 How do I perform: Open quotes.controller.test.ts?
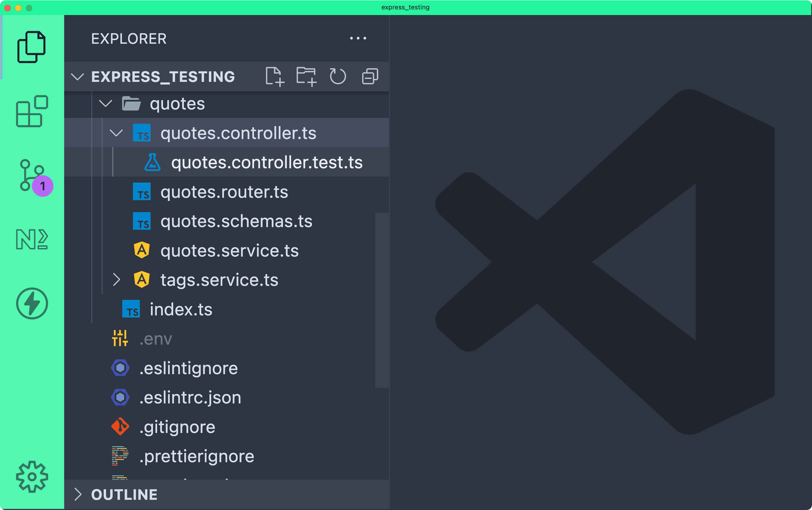tap(267, 162)
